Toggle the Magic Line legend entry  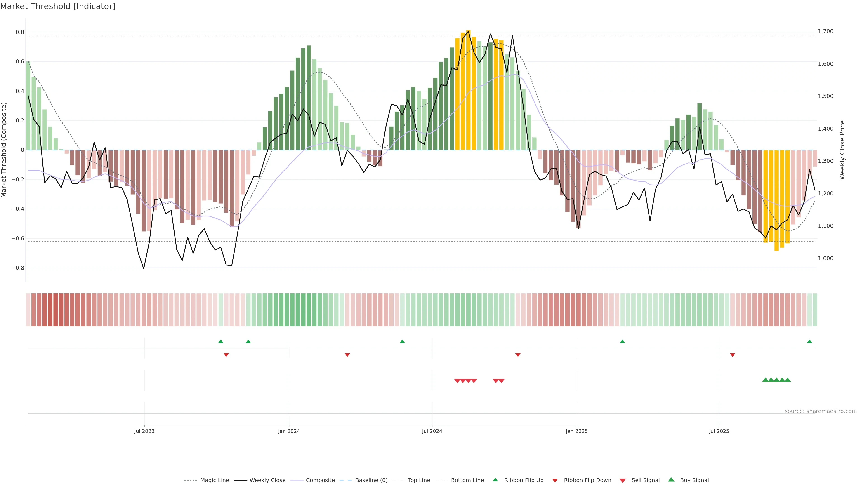(x=214, y=480)
